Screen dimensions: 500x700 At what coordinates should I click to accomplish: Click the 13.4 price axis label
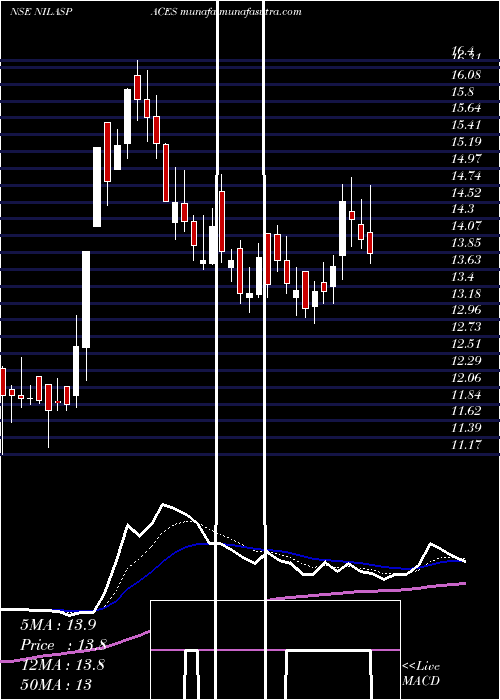pyautogui.click(x=462, y=277)
